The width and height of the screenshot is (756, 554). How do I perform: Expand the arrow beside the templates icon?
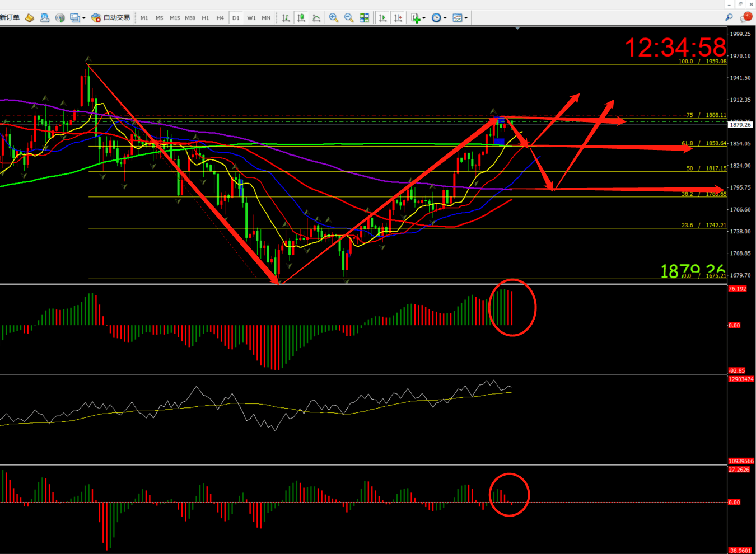click(466, 18)
